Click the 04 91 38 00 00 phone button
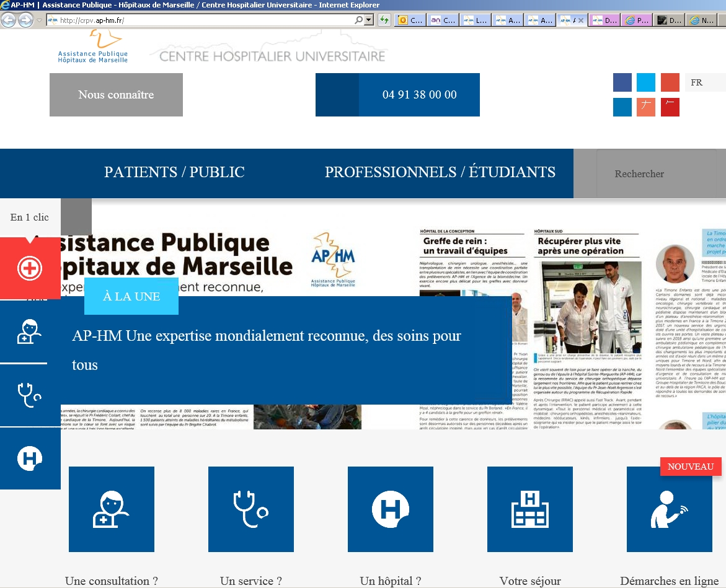This screenshot has width=726, height=588. coord(419,95)
